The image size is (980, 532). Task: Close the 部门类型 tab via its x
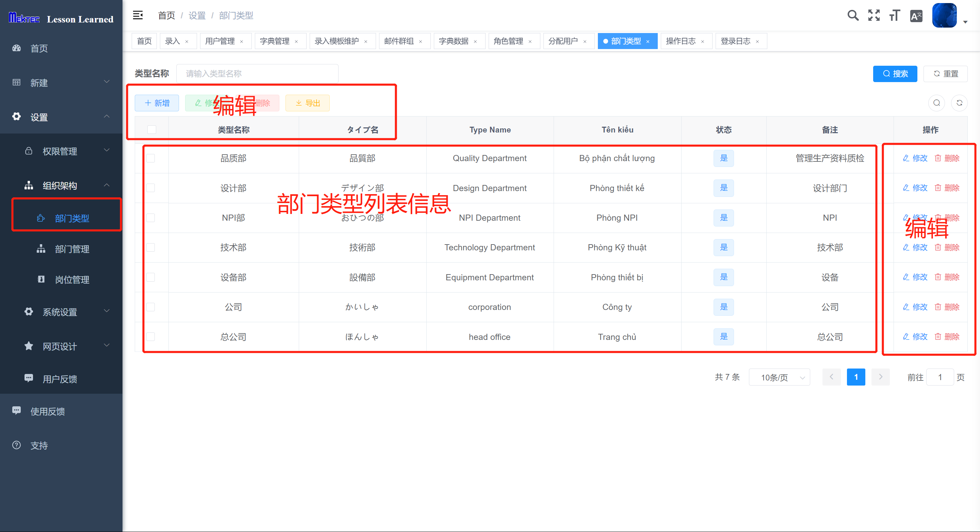[x=648, y=42]
